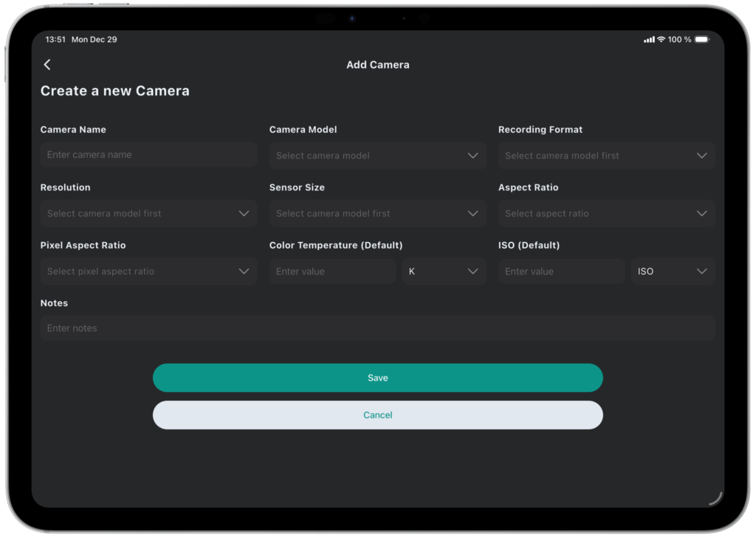Focus the Notes text field
The height and width of the screenshot is (538, 756).
(x=377, y=328)
